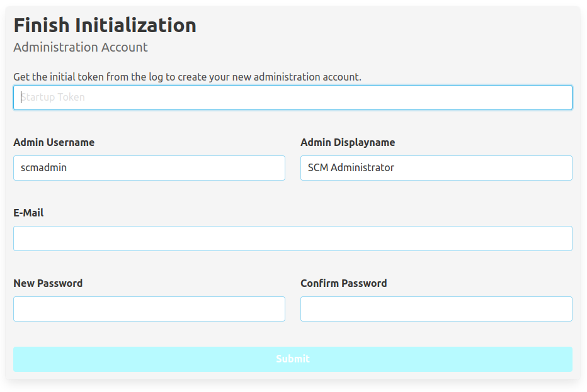Click the Admin Username label
587x392 pixels.
tap(54, 142)
